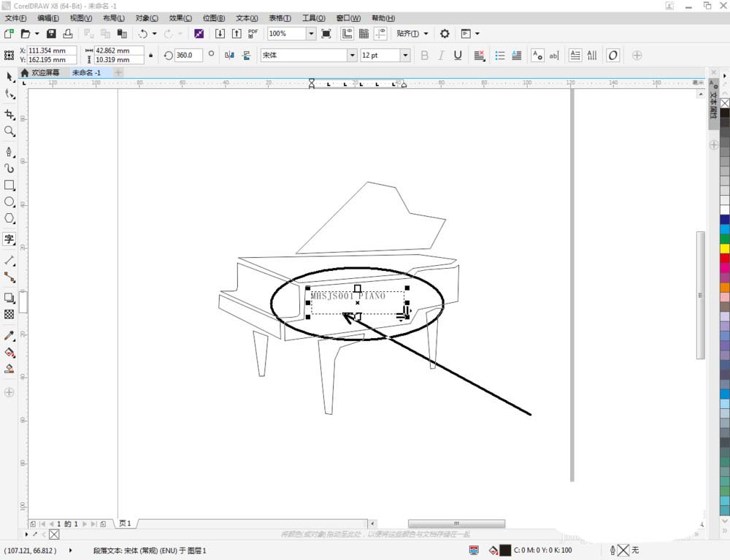Select the Drop Shadow tool
Viewport: 730px width, 560px height.
point(9,297)
